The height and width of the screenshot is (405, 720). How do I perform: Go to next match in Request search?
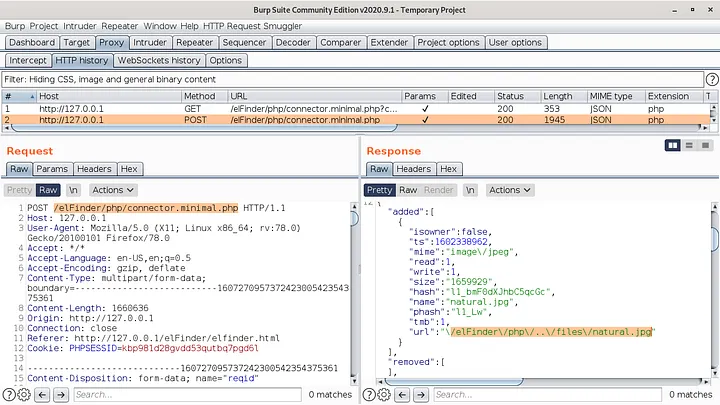[61, 394]
